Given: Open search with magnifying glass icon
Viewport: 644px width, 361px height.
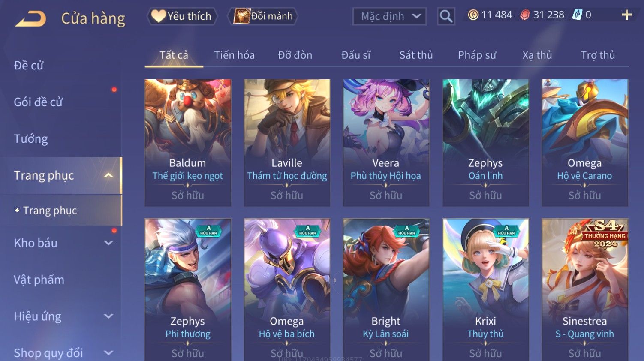Looking at the screenshot, I should (446, 16).
